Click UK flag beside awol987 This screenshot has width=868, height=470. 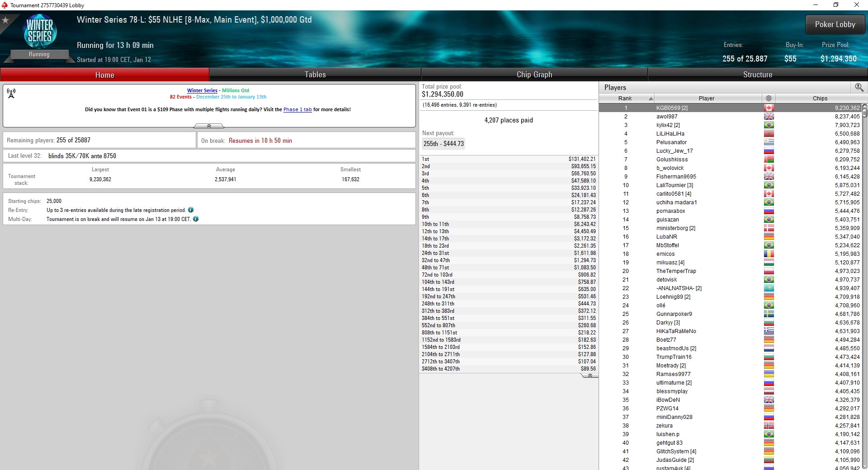pyautogui.click(x=769, y=117)
